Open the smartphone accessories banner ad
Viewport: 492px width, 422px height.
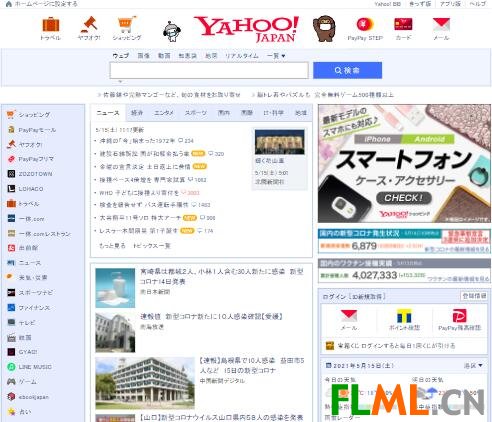click(x=404, y=163)
